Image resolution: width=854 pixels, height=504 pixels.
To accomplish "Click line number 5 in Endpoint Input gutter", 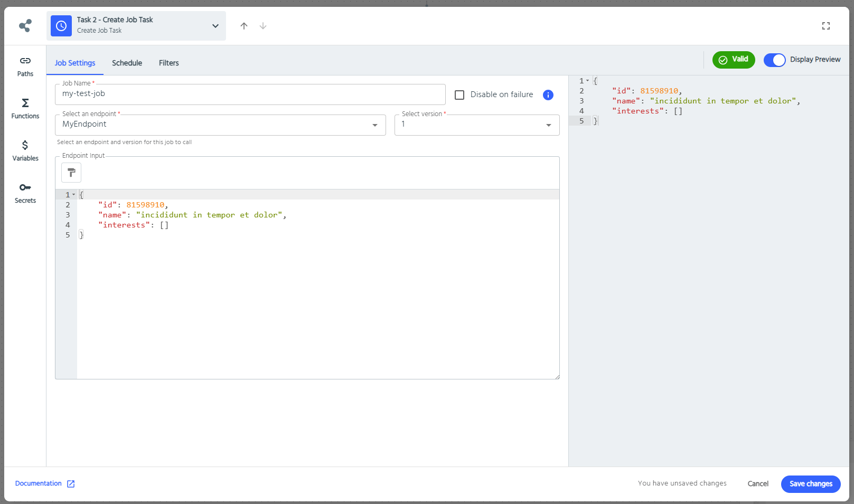I will 68,235.
